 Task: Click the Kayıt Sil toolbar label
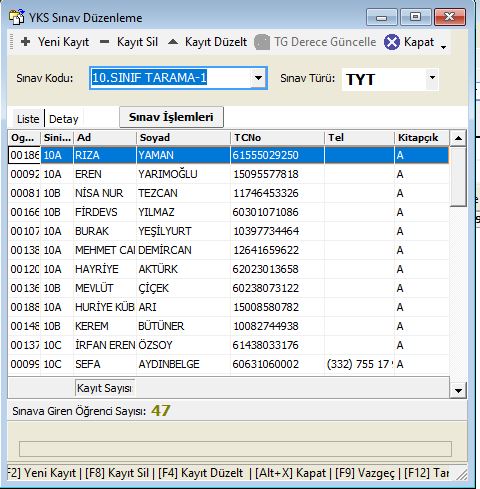[137, 42]
